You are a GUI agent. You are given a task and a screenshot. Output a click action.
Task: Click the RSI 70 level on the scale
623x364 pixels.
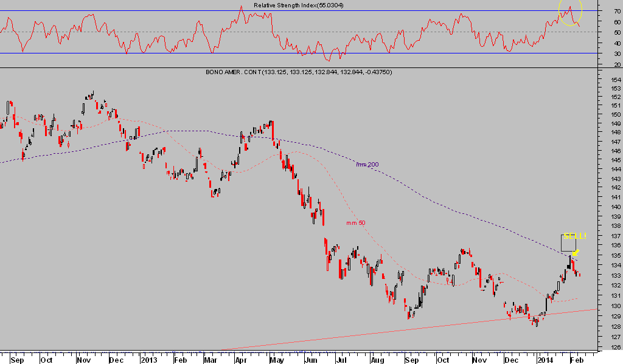coord(617,12)
